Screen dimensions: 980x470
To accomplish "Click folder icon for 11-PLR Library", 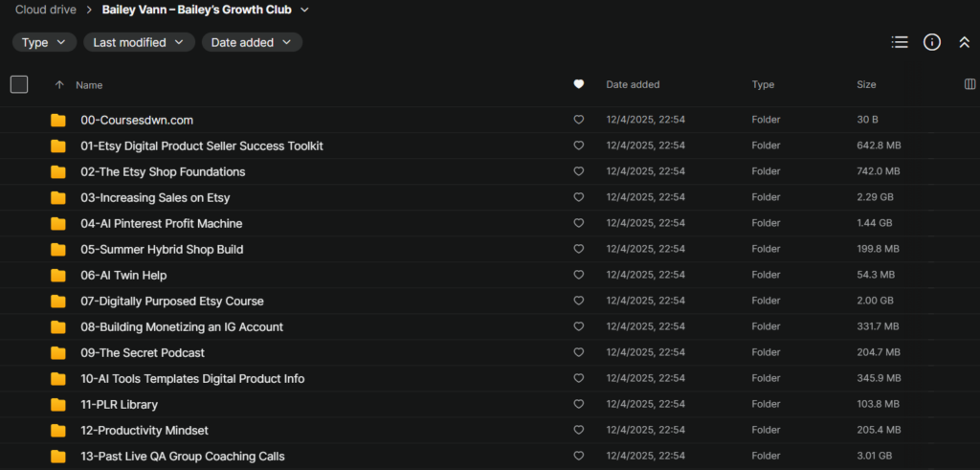I will point(58,404).
